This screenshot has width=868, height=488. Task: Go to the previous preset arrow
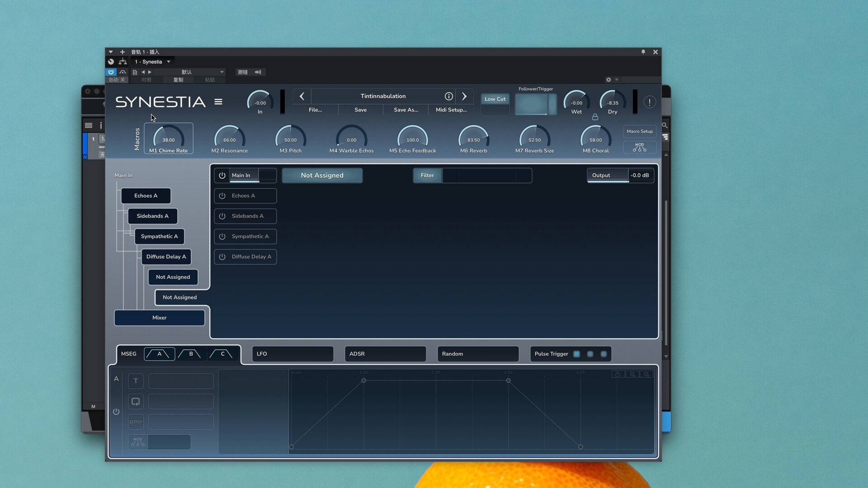tap(302, 96)
